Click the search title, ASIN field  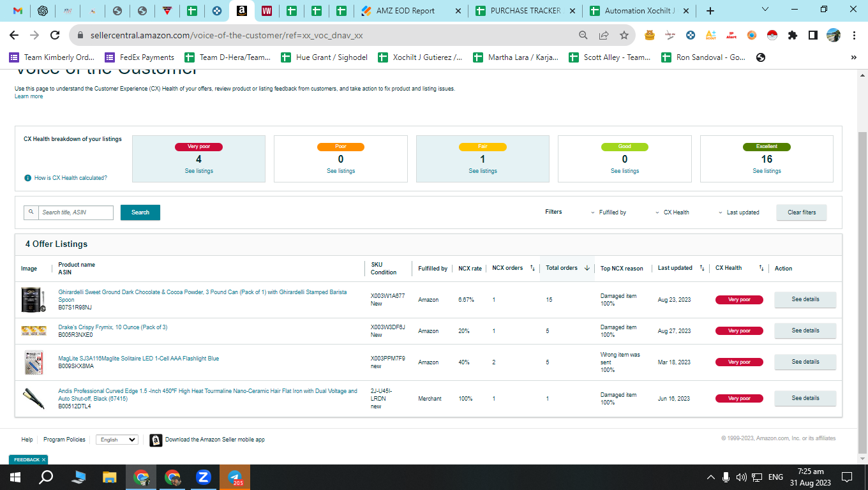click(75, 212)
